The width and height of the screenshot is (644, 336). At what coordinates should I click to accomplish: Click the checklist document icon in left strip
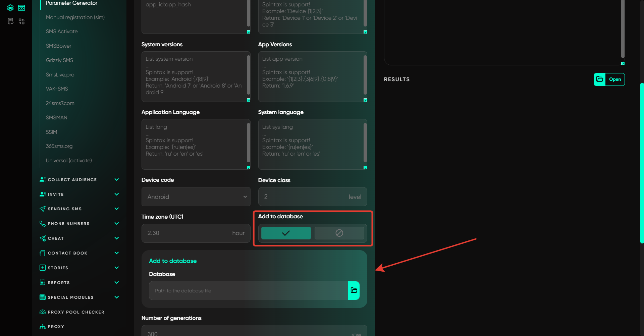click(10, 21)
